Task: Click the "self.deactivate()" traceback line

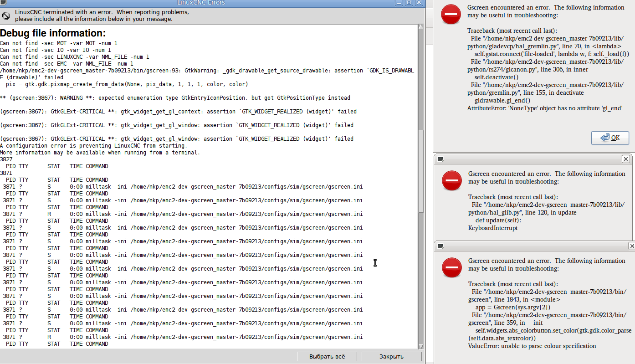Action: pyautogui.click(x=497, y=77)
